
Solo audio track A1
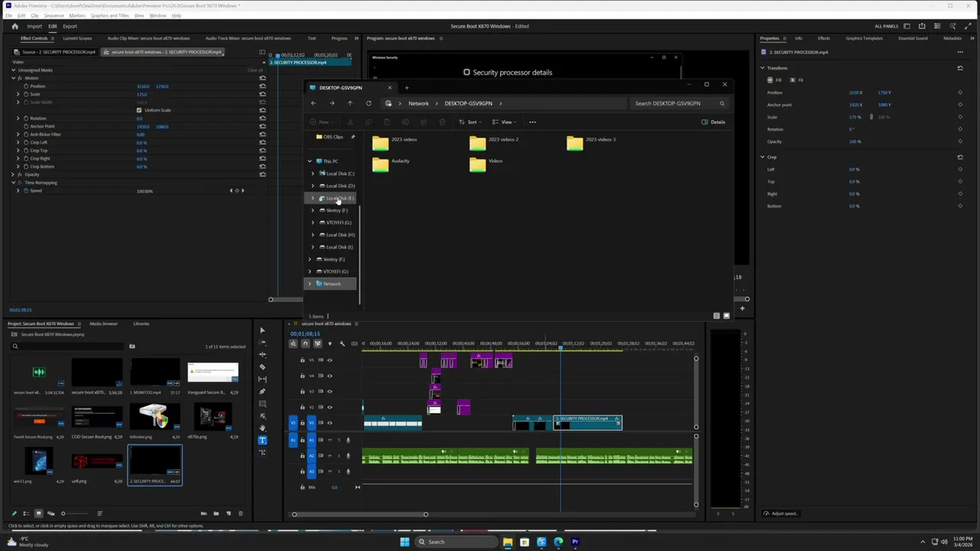click(x=339, y=440)
